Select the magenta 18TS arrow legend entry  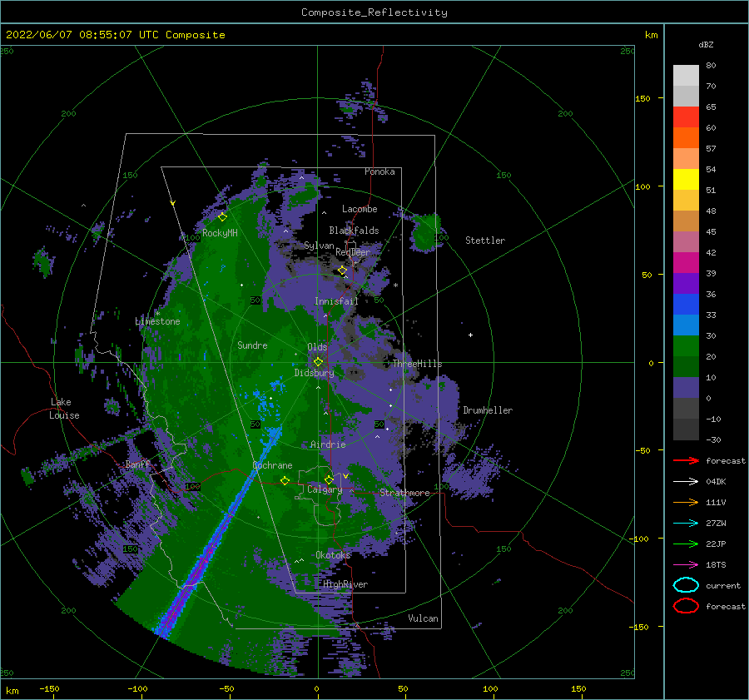[x=686, y=565]
